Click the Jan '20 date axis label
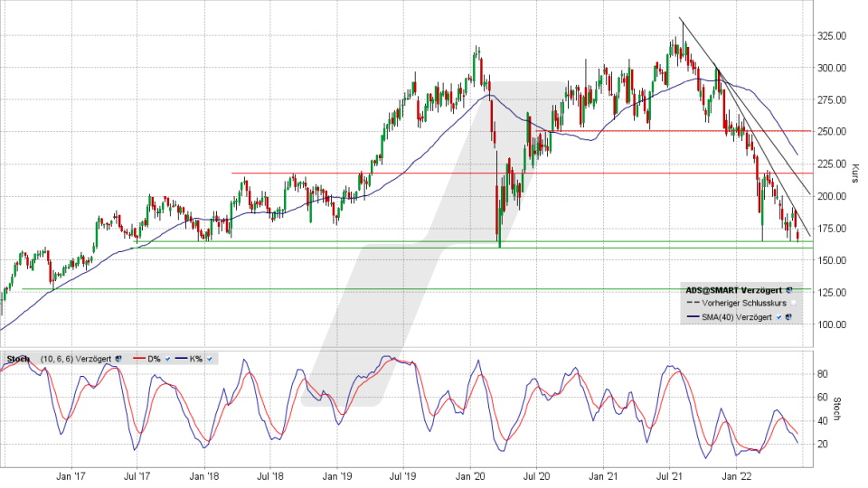This screenshot has height=488, width=868. pyautogui.click(x=470, y=476)
